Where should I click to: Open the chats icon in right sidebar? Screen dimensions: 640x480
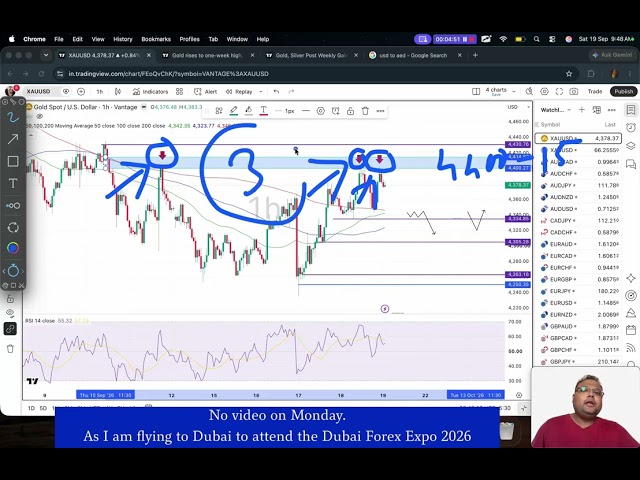click(631, 164)
